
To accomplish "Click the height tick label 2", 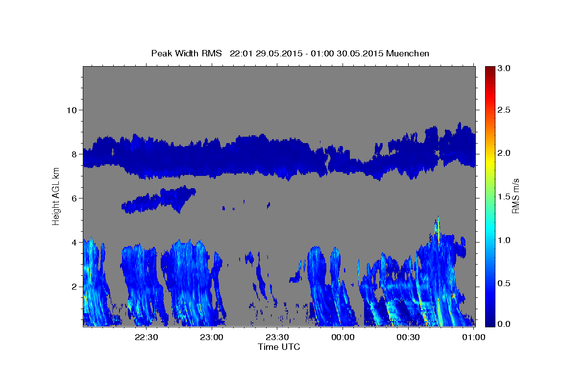I will (73, 286).
